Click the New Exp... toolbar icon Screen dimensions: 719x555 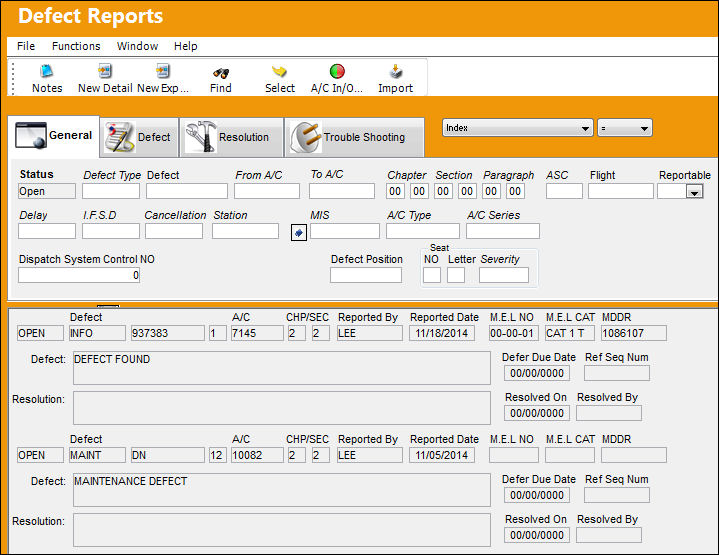(163, 79)
